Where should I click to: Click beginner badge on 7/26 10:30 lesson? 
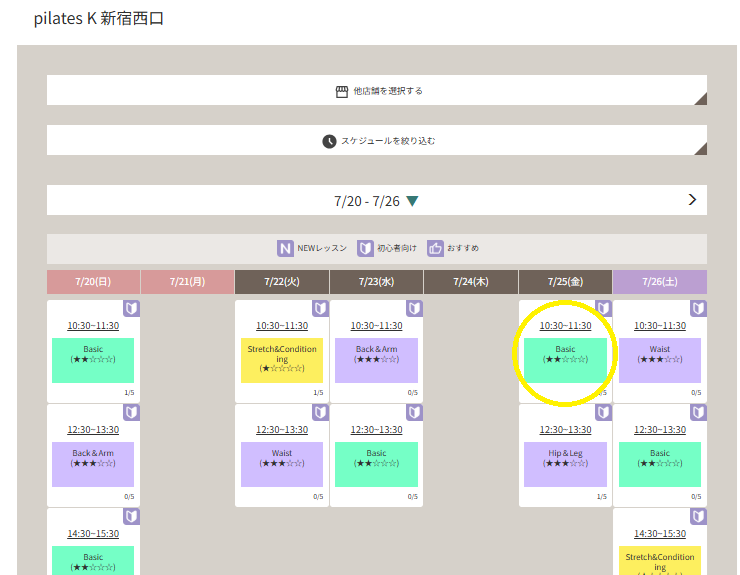698,308
